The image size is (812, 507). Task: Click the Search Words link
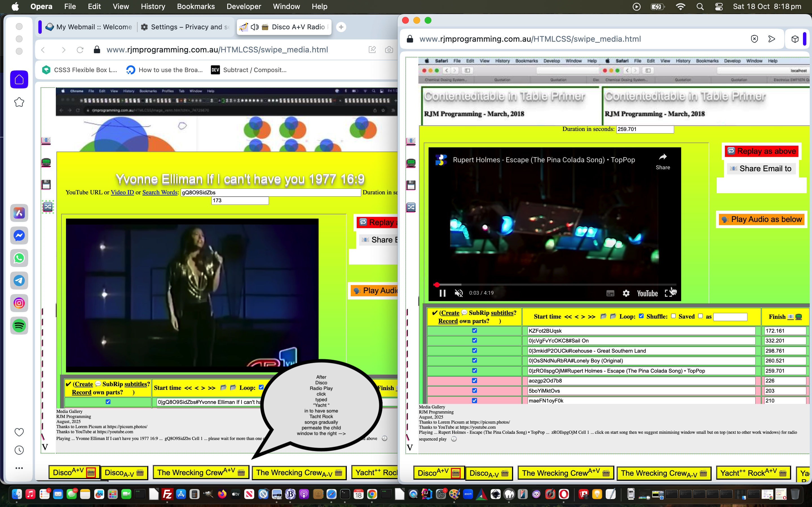coord(160,192)
